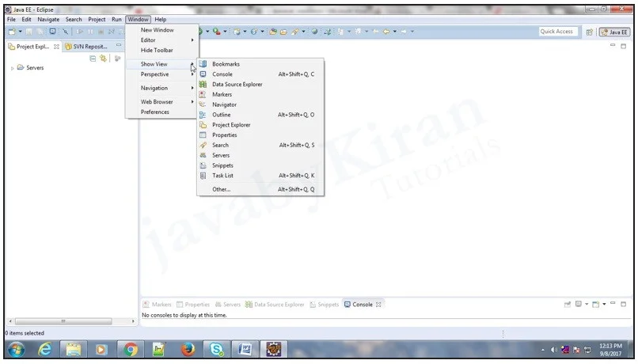Click Collapse All icon in Project Explorer
The height and width of the screenshot is (364, 638).
tap(93, 59)
